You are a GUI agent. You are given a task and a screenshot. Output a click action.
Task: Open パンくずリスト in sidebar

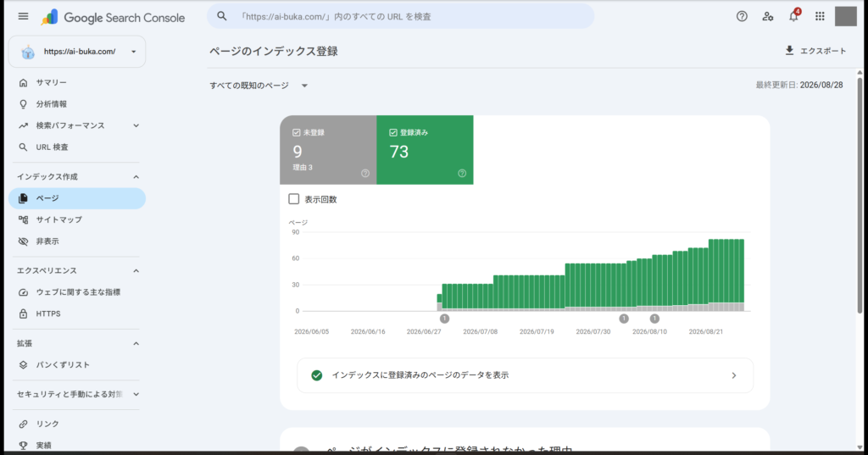coord(63,365)
